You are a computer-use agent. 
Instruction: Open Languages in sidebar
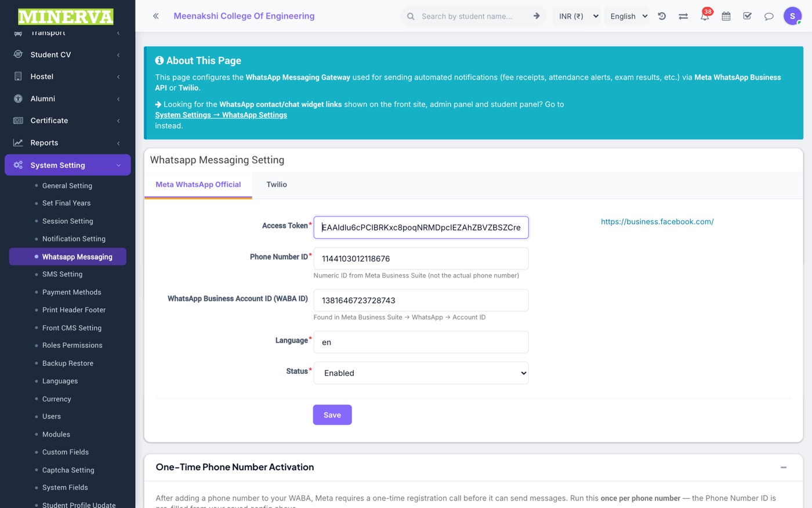pyautogui.click(x=60, y=381)
